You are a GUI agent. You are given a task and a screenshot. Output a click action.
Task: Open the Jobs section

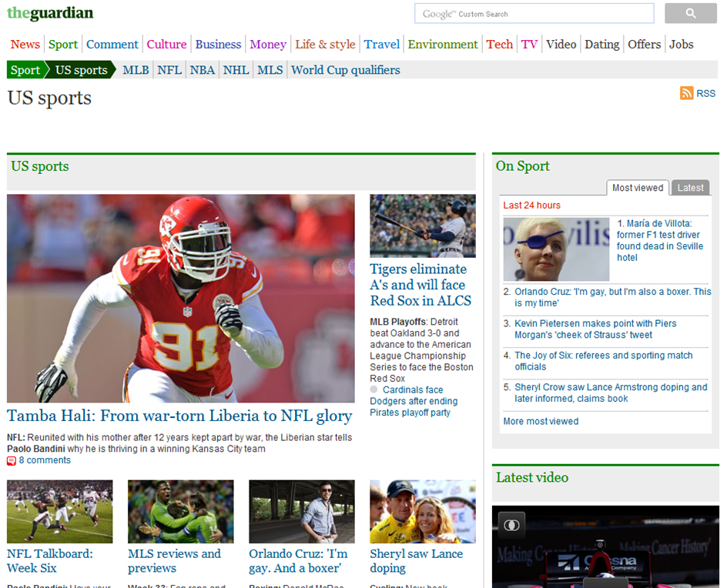click(x=681, y=45)
